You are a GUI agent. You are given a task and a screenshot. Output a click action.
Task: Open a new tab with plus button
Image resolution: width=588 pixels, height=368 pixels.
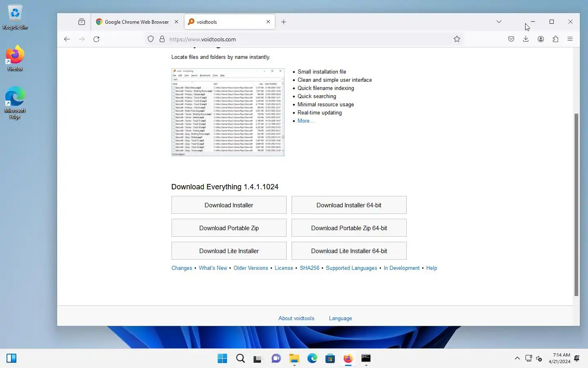tap(283, 22)
